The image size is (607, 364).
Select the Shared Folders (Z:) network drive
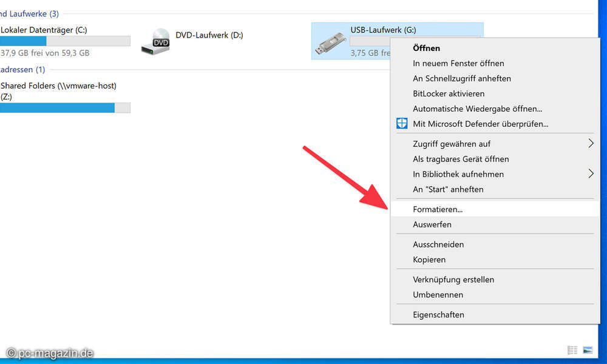click(x=58, y=91)
